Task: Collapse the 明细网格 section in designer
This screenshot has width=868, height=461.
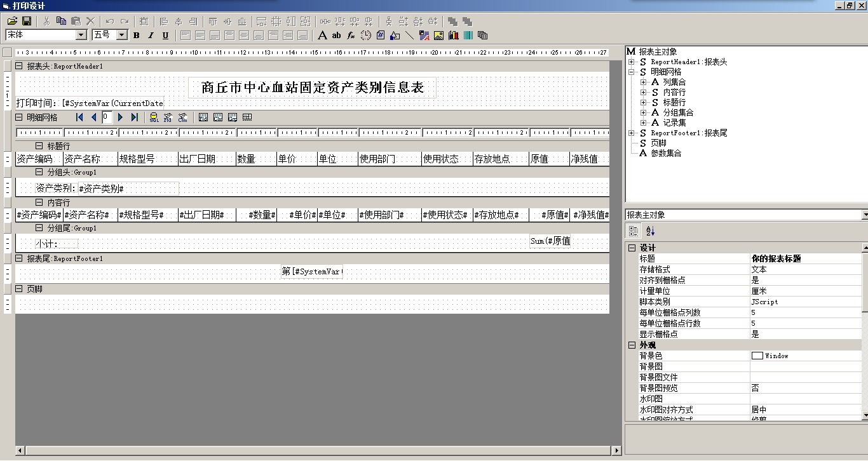Action: tap(19, 117)
